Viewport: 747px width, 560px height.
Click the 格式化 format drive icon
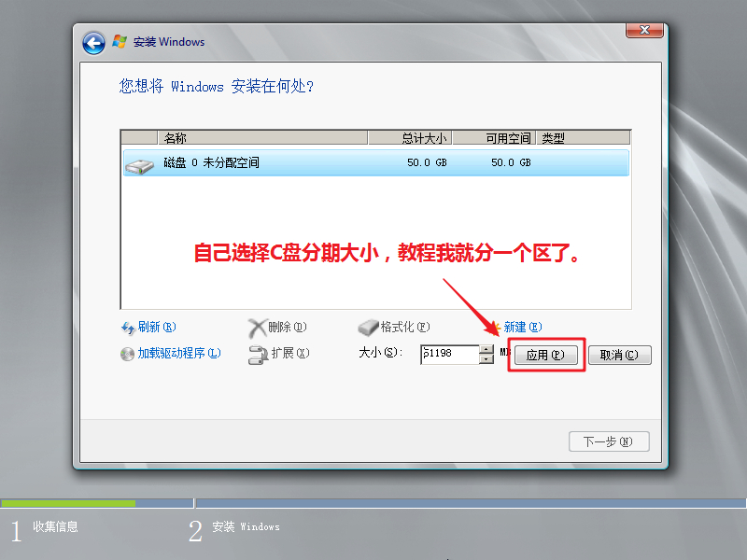pyautogui.click(x=369, y=328)
